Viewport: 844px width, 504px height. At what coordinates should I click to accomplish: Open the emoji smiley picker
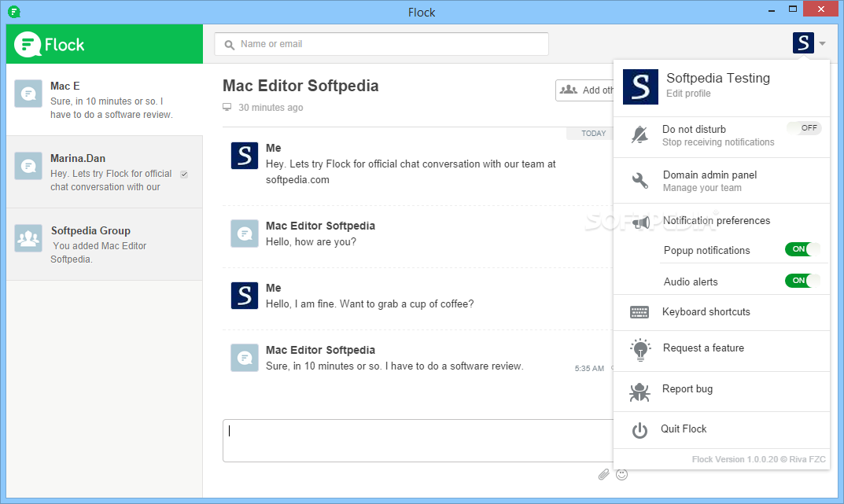(x=621, y=474)
